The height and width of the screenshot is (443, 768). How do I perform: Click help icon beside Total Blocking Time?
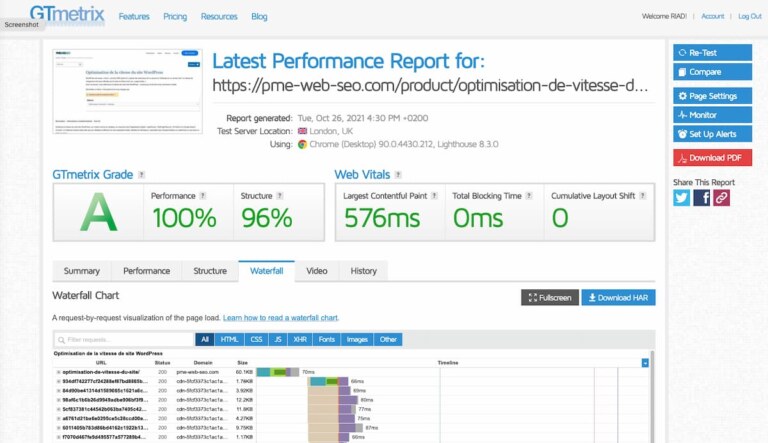click(x=528, y=196)
